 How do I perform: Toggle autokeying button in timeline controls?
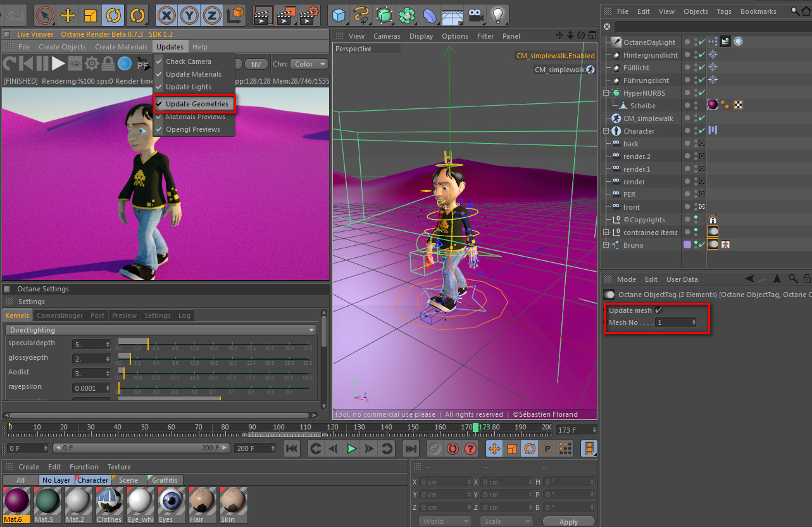click(x=453, y=448)
